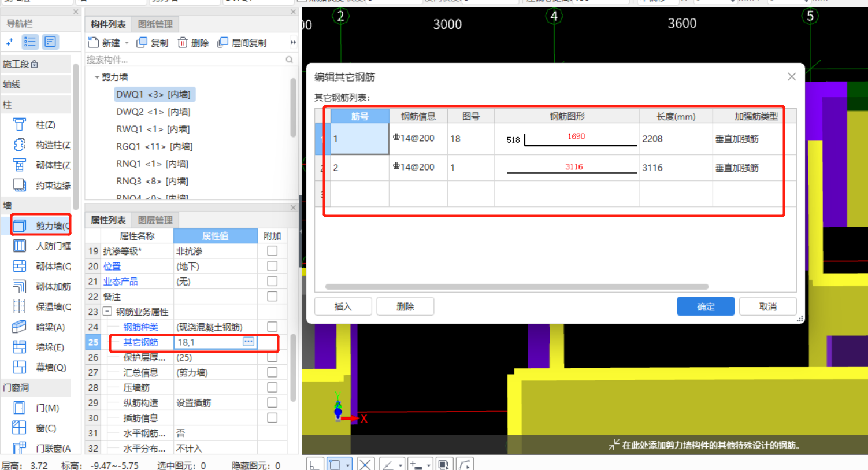Toggle list view icon in navigation bar
Image resolution: width=868 pixels, height=470 pixels.
(30, 42)
